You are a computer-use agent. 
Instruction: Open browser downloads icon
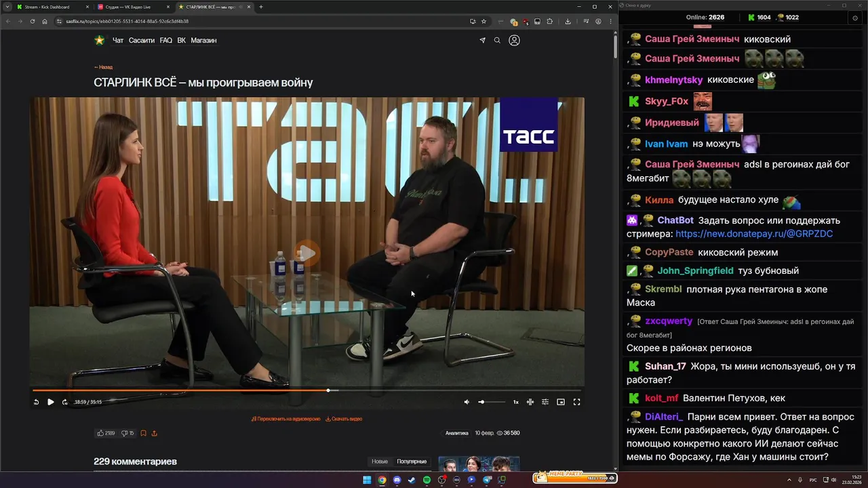point(568,21)
